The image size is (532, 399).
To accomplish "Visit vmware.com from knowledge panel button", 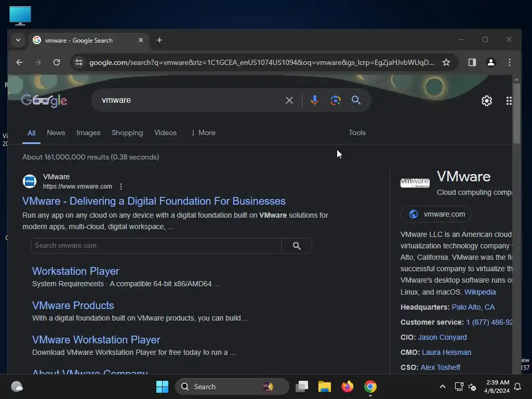I will (436, 215).
